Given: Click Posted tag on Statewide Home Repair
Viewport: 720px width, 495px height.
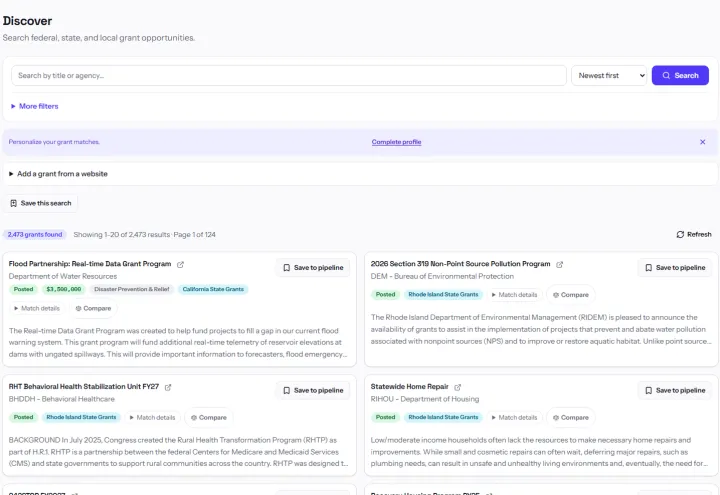Looking at the screenshot, I should pyautogui.click(x=385, y=417).
